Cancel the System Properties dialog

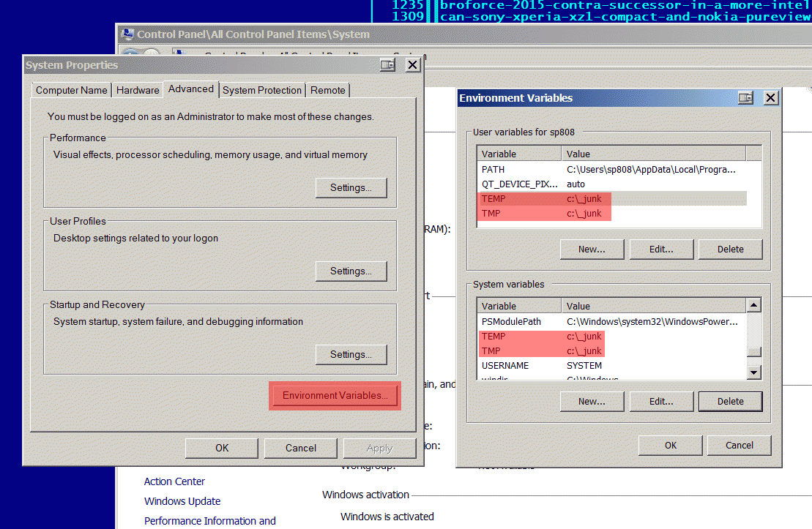click(x=301, y=449)
